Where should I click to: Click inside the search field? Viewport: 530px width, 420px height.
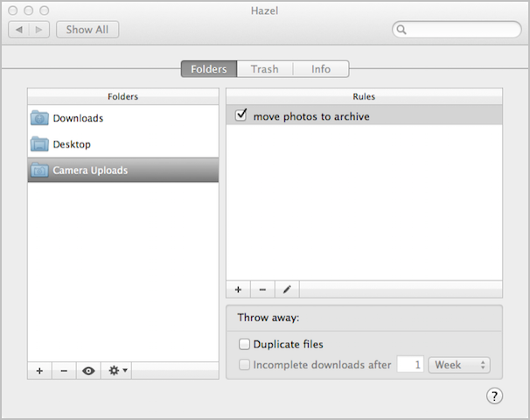coord(457,30)
